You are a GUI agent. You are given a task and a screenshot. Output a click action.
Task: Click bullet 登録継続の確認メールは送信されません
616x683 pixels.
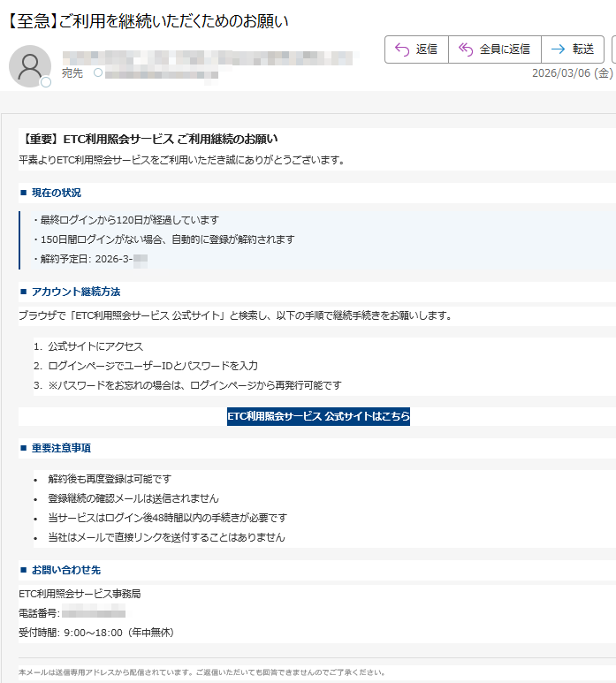pyautogui.click(x=133, y=498)
